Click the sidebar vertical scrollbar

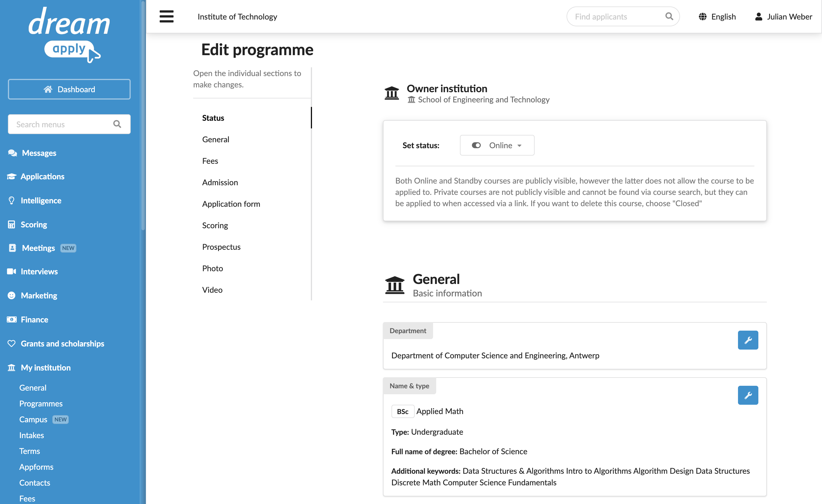(x=143, y=115)
